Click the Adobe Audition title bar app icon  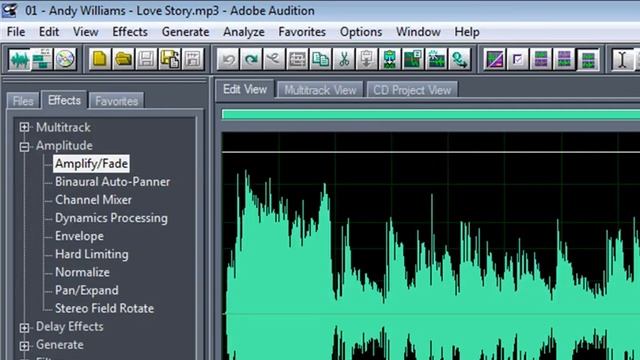coord(10,10)
